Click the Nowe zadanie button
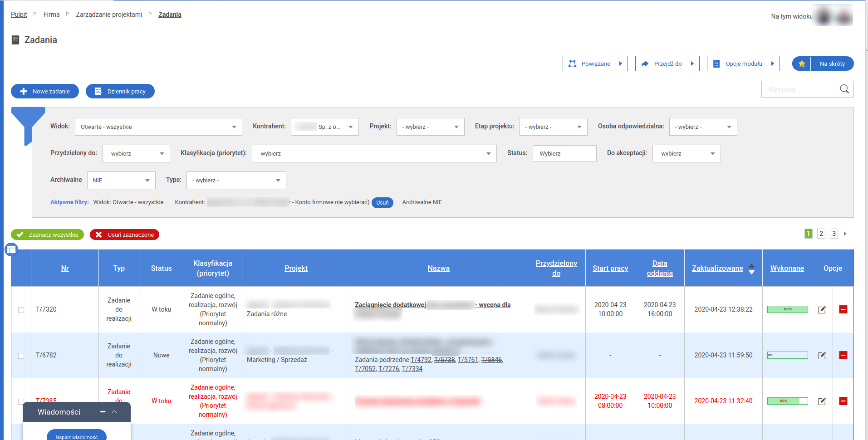 [x=45, y=91]
